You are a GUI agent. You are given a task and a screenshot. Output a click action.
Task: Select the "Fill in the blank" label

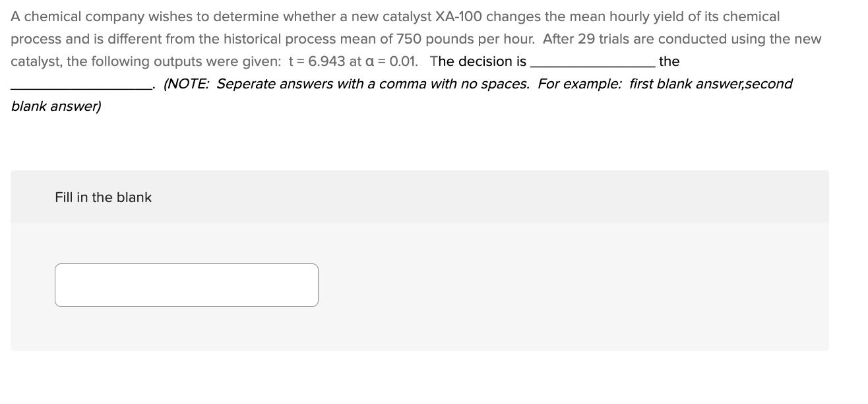[104, 197]
